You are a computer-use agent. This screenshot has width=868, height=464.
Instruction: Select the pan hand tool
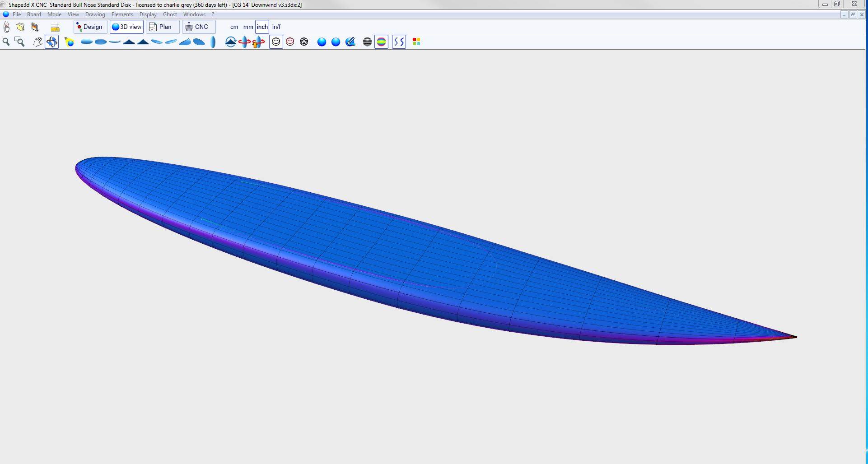(x=37, y=42)
